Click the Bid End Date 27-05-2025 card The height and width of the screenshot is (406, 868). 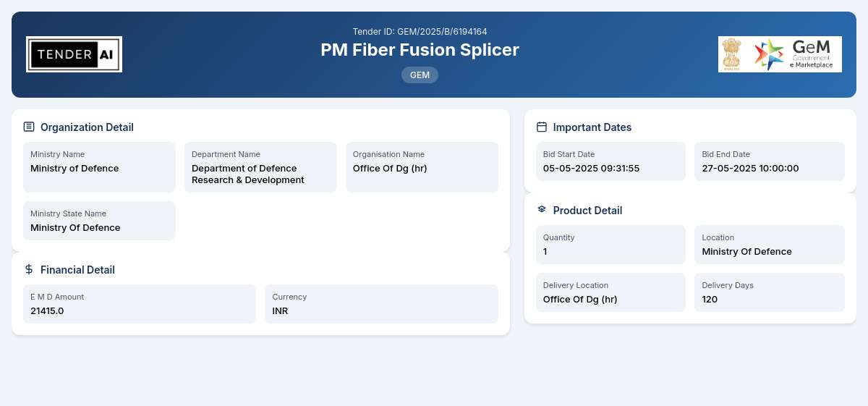point(770,161)
